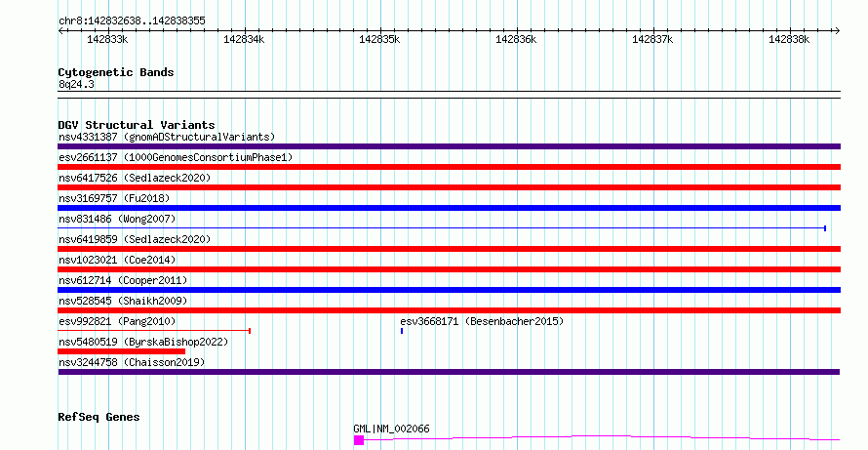Image resolution: width=868 pixels, height=450 pixels.
Task: Open the nsv6417526 (Sedlazeck2020) label
Action: tap(135, 178)
